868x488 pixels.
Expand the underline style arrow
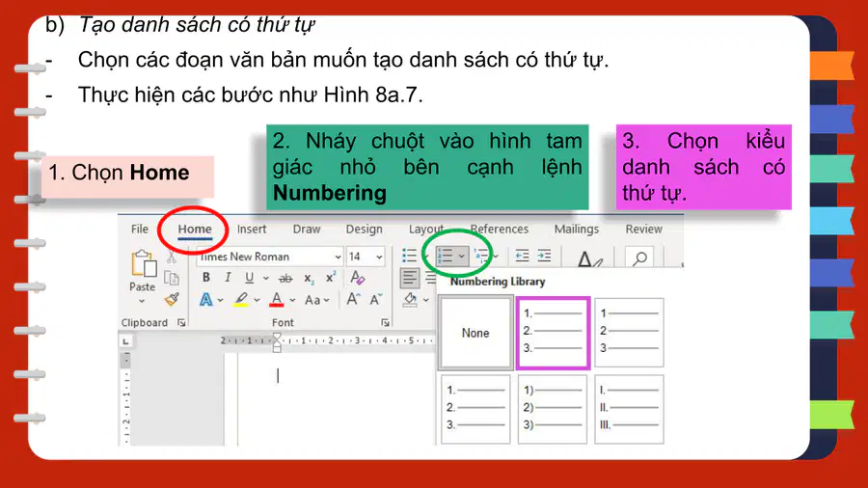coord(266,278)
